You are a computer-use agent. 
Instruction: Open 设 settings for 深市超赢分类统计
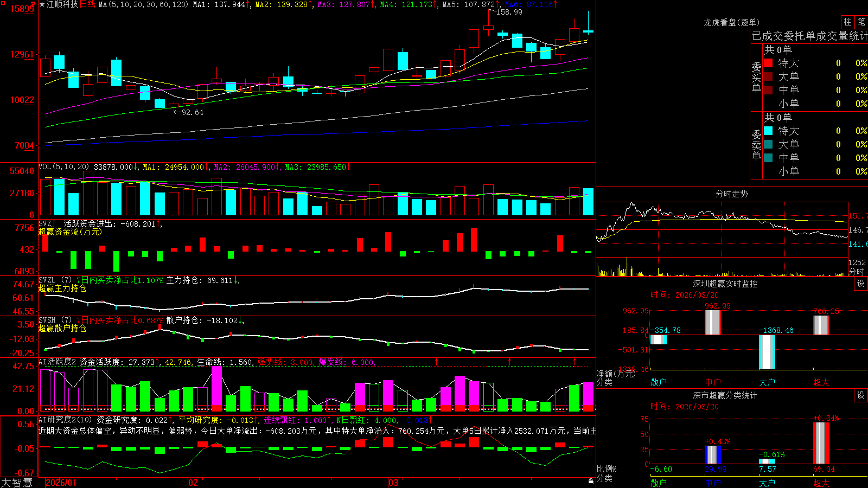(x=861, y=395)
